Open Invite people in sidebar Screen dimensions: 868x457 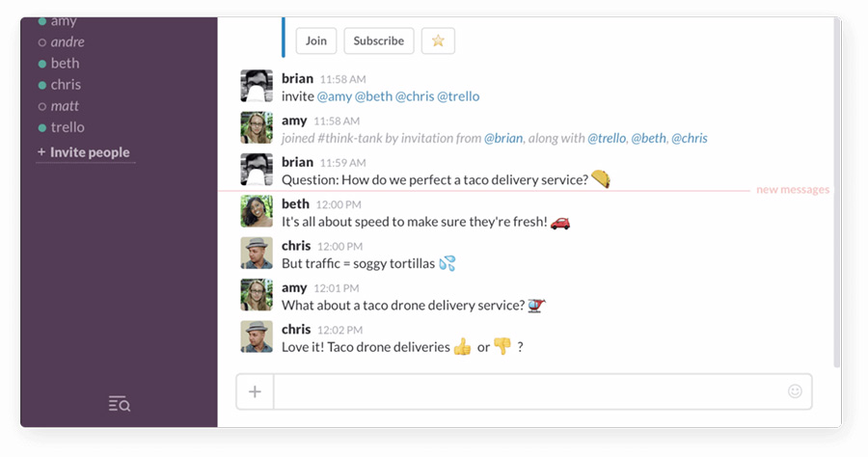click(84, 152)
